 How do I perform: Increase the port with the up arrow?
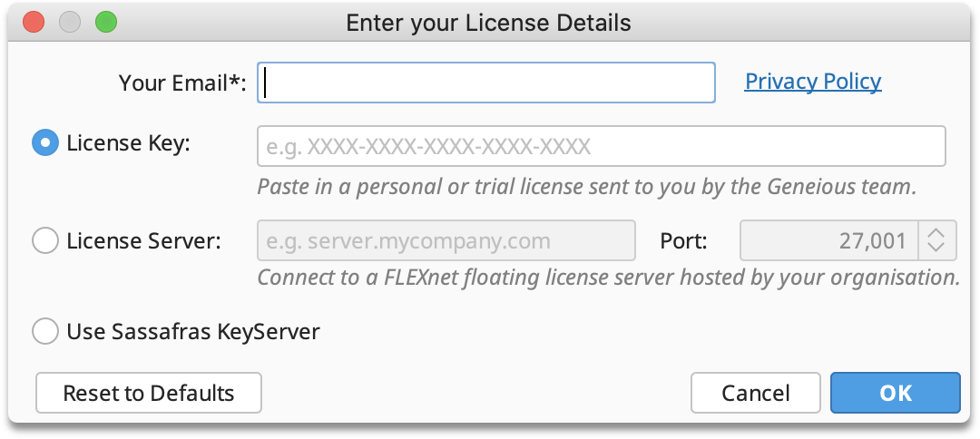tap(936, 233)
